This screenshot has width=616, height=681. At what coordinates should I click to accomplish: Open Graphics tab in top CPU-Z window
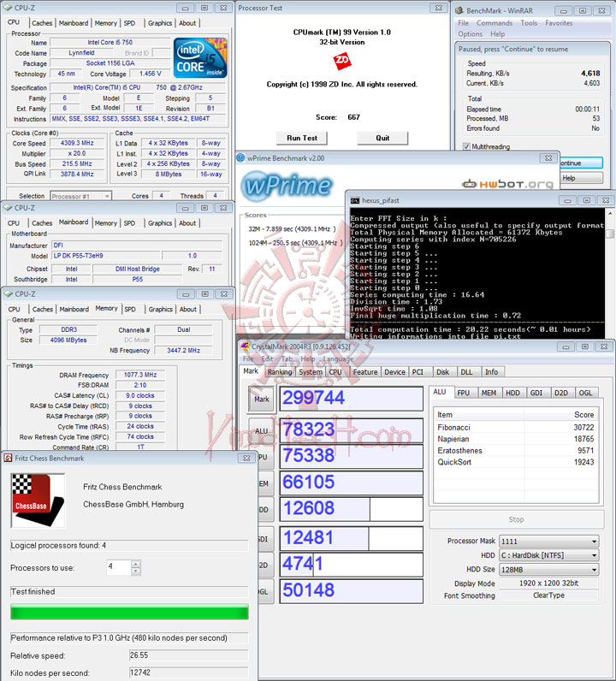160,23
